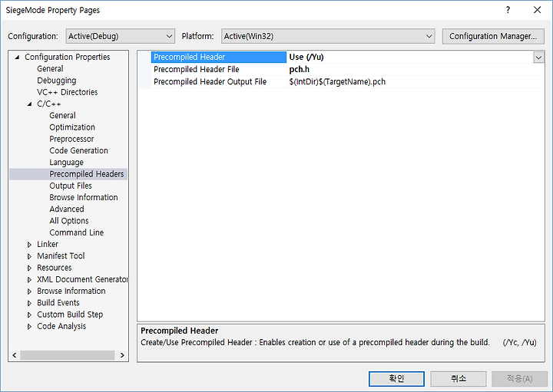Expand the Manifest Tool node
Image resolution: width=553 pixels, height=392 pixels.
30,256
